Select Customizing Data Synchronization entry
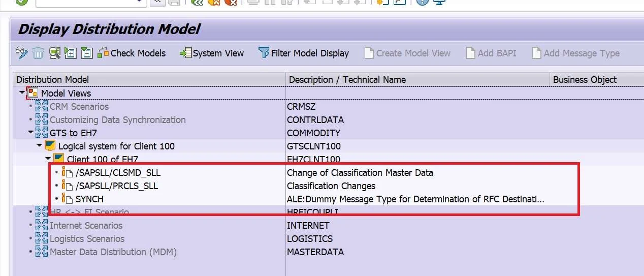The width and height of the screenshot is (644, 276). [118, 119]
